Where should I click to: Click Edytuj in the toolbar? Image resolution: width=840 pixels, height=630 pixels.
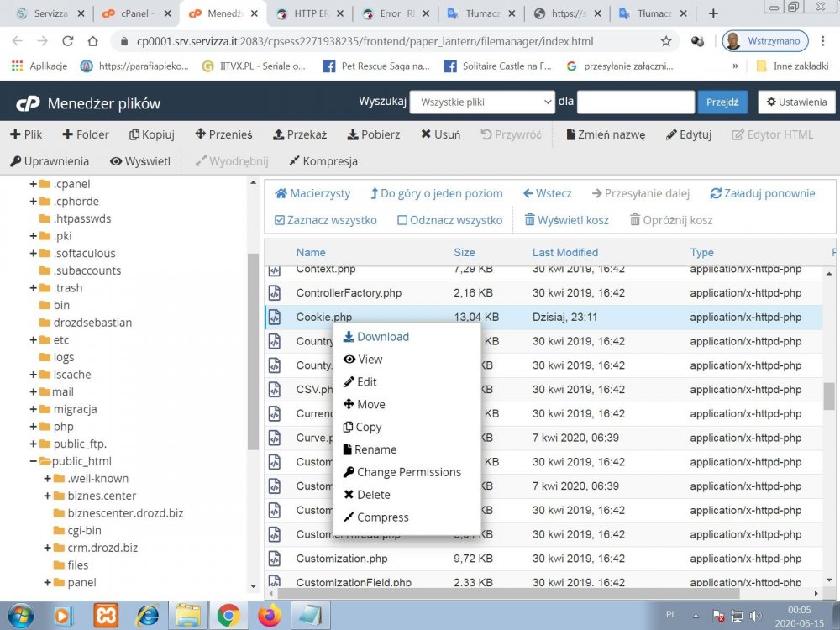(x=689, y=134)
